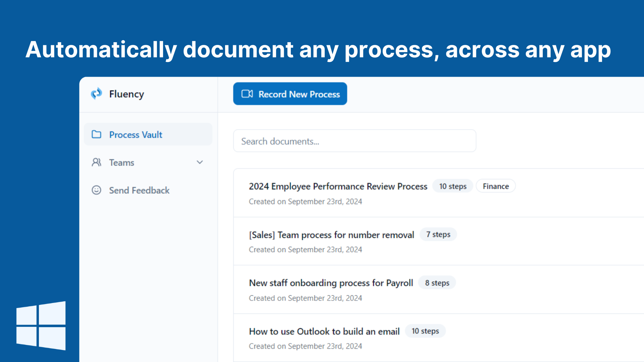
Task: Open the Process Vault section
Action: coord(136,134)
